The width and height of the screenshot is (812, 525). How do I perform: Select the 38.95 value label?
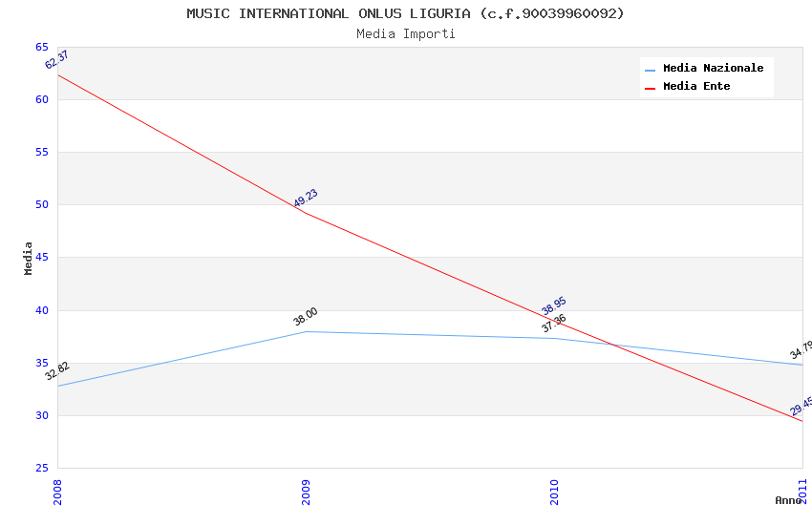[554, 305]
